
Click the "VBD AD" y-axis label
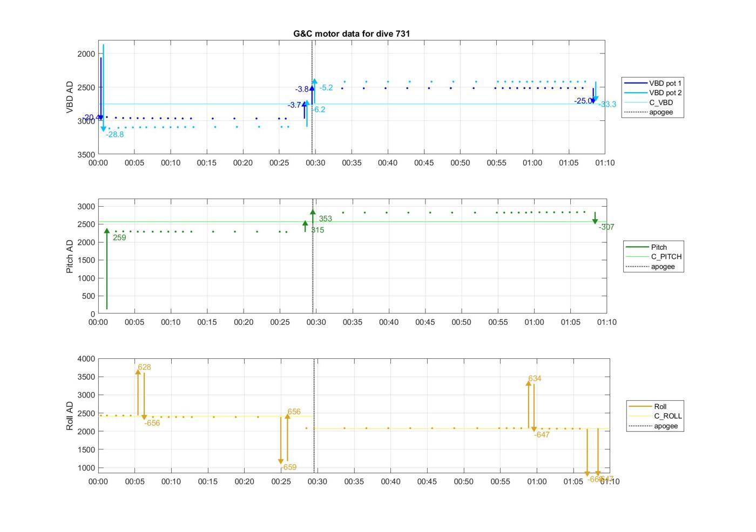pyautogui.click(x=70, y=97)
